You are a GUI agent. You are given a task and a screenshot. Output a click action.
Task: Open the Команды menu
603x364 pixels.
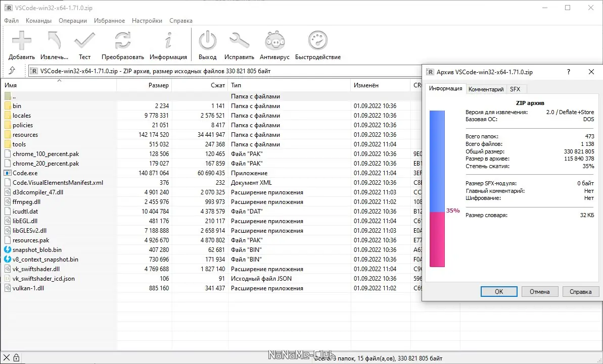point(38,20)
